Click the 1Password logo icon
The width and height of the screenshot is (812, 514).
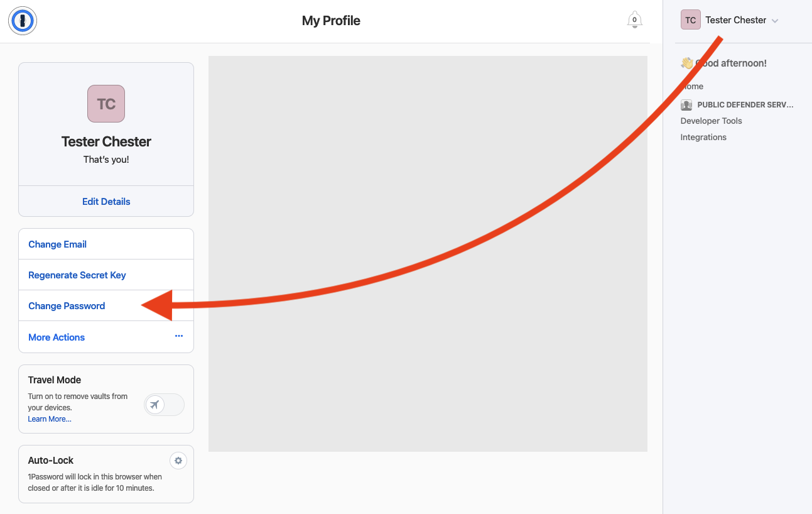[23, 21]
